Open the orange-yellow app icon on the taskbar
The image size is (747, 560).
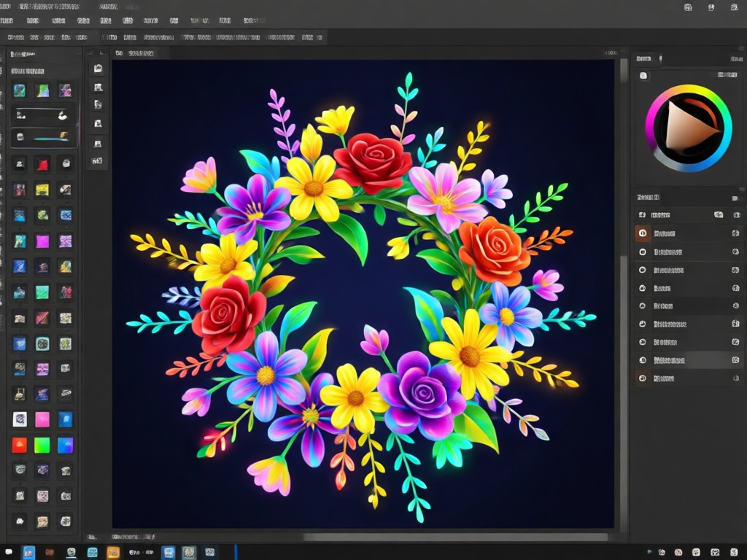tap(113, 553)
